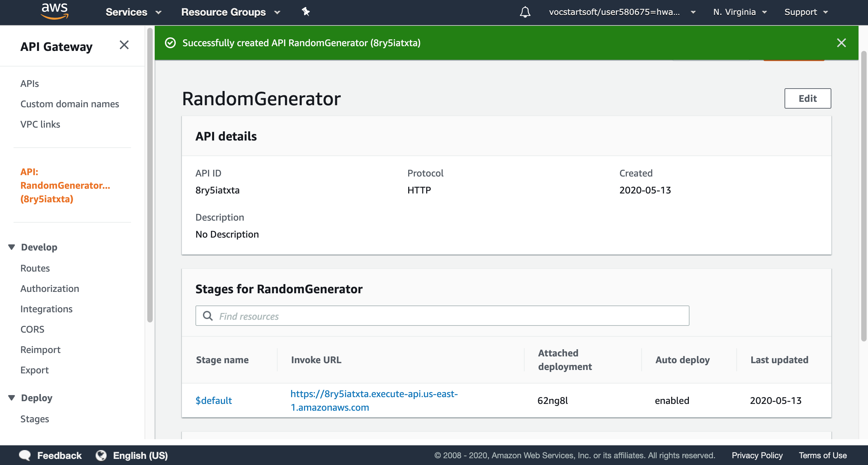Click the Auto deploy enabled value
The image size is (868, 465).
pos(672,401)
